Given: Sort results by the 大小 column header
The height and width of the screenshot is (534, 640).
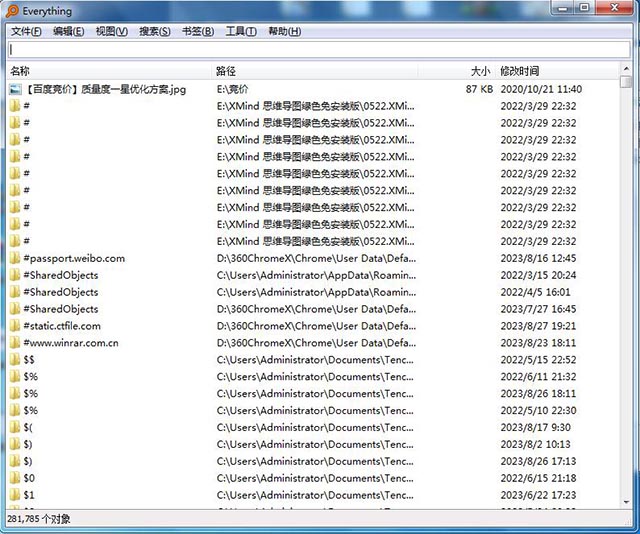Looking at the screenshot, I should (456, 71).
